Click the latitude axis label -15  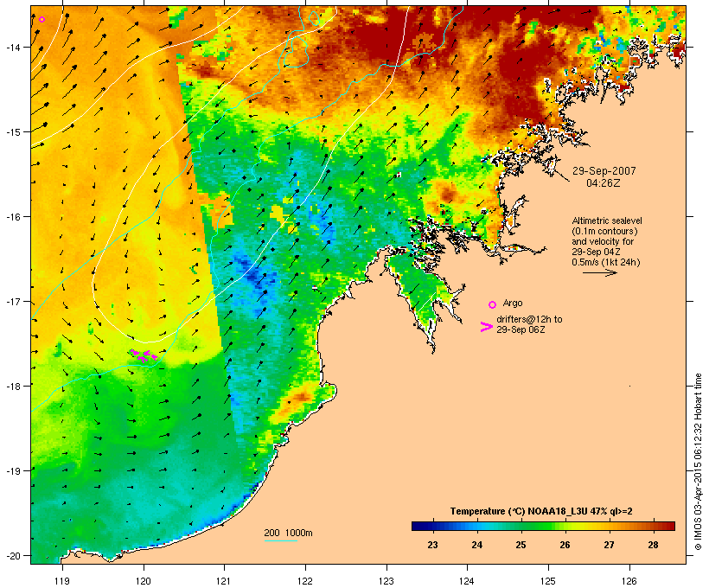pyautogui.click(x=13, y=132)
